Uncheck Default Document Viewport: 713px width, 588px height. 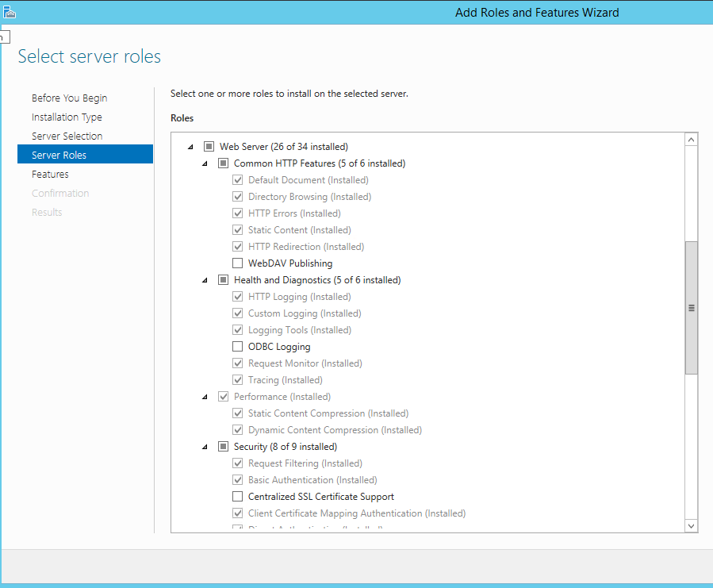(237, 179)
